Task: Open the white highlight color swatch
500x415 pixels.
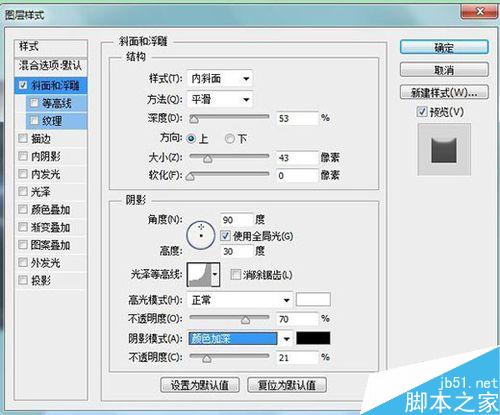Action: (x=313, y=300)
